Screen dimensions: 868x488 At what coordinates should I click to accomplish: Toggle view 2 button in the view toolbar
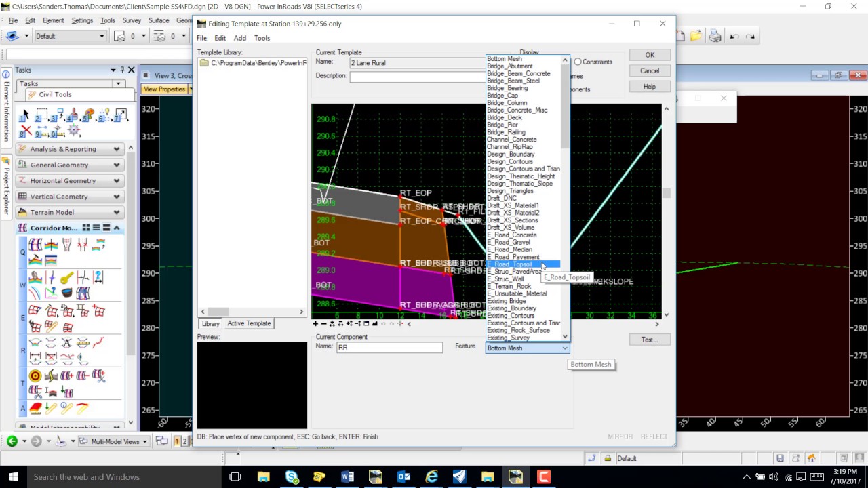pos(184,441)
